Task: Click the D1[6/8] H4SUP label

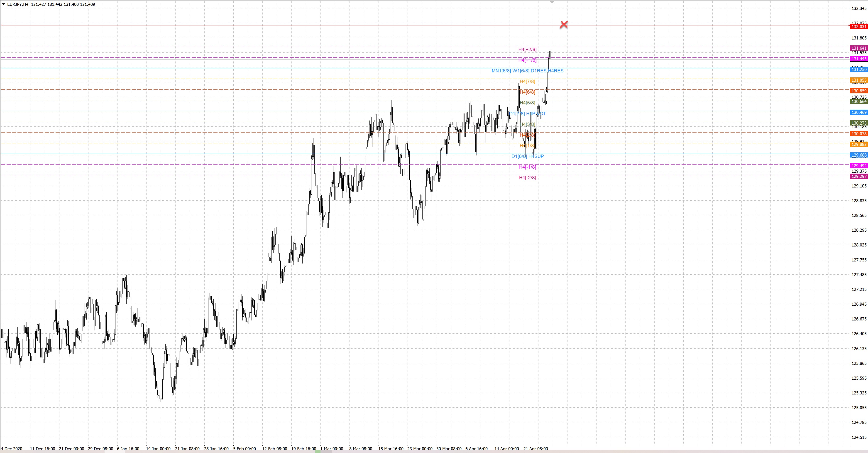Action: 527,156
